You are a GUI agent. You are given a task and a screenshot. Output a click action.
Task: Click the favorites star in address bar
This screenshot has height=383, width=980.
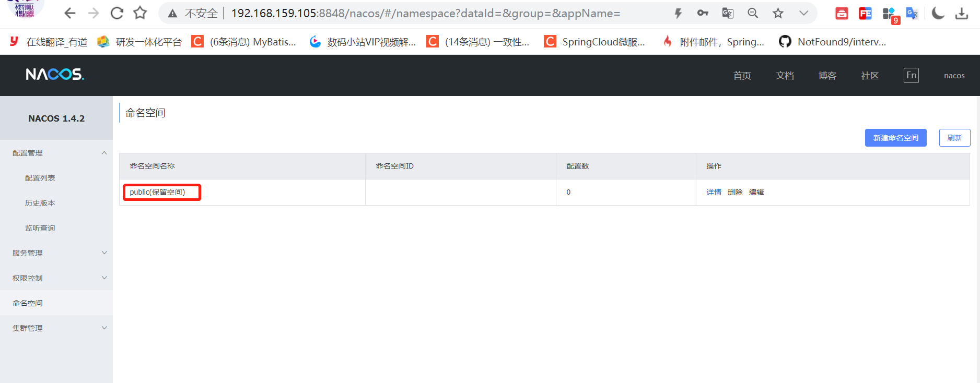click(x=778, y=13)
